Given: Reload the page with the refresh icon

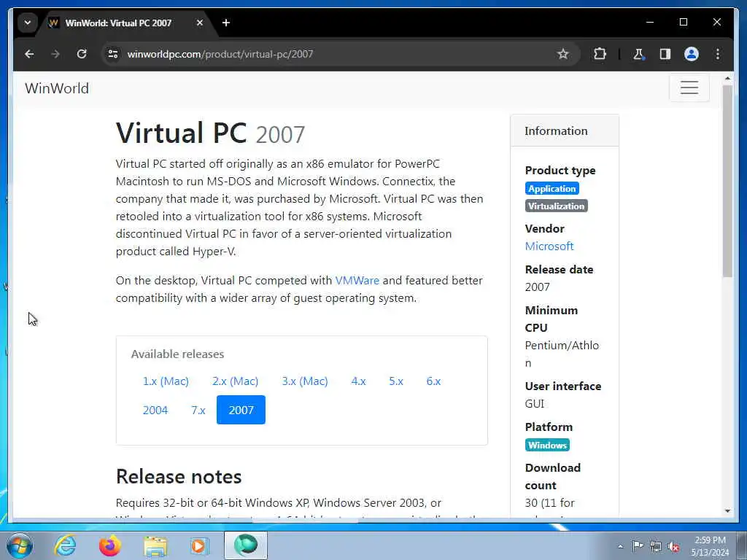Looking at the screenshot, I should click(82, 54).
